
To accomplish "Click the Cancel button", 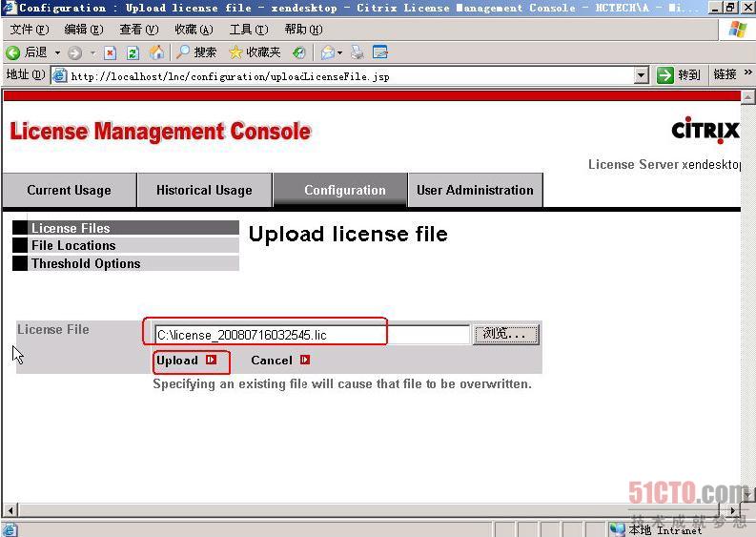I will click(280, 361).
